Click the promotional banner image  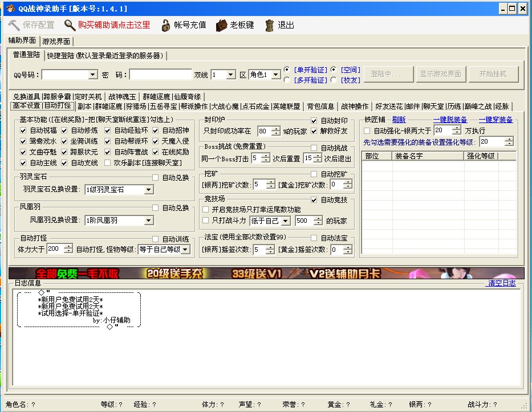coord(266,274)
